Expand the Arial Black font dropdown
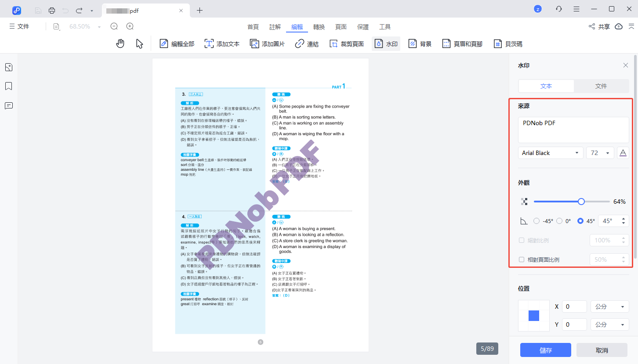The height and width of the screenshot is (364, 638). coord(551,153)
